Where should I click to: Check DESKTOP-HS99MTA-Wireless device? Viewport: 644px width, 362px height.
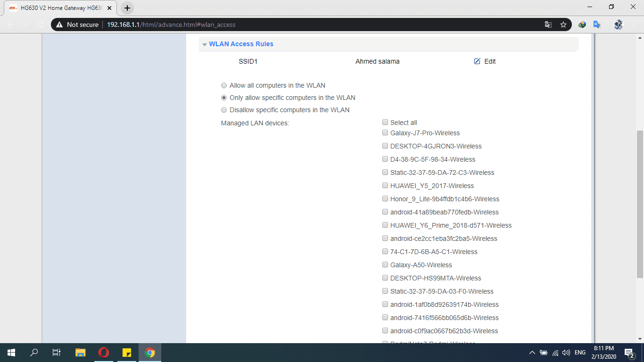[x=385, y=278]
